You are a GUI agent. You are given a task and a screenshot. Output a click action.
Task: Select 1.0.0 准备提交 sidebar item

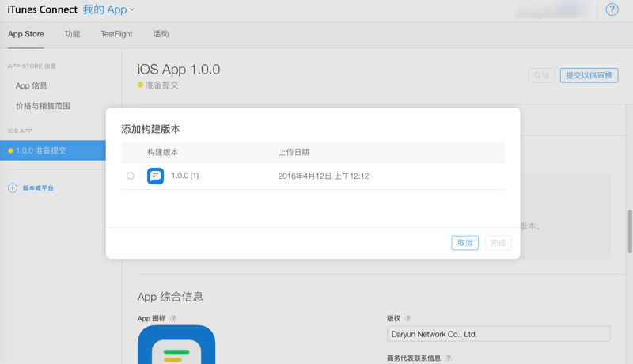(53, 150)
